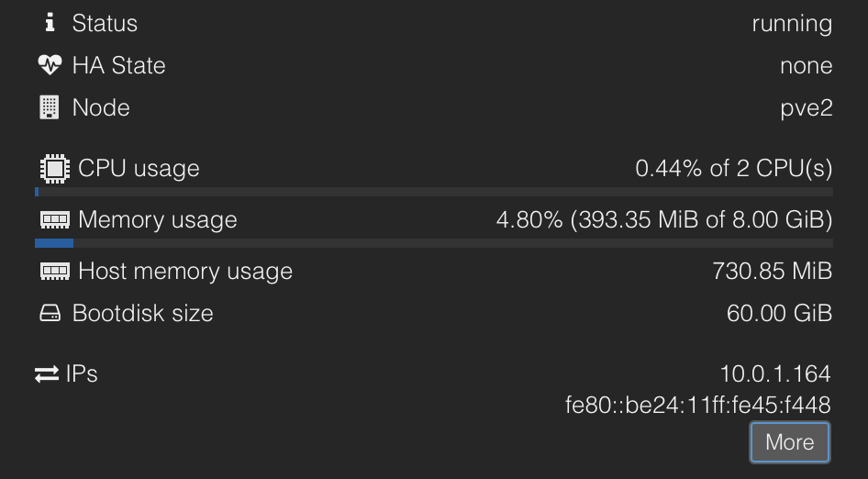The height and width of the screenshot is (479, 868).
Task: Click the 0.44% of 2 CPU(s) text
Action: [x=734, y=169]
